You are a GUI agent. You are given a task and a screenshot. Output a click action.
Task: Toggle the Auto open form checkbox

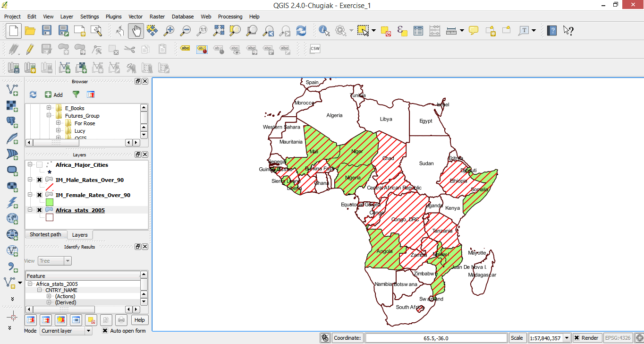click(105, 331)
